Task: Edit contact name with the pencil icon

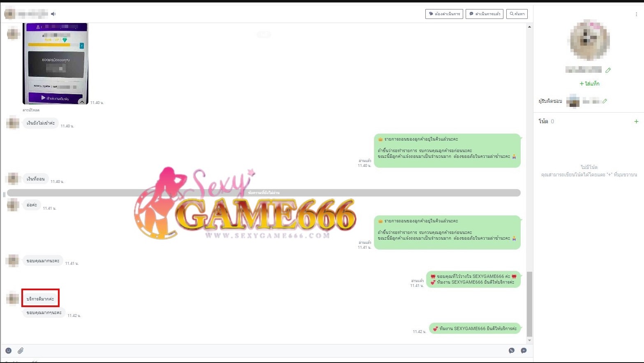Action: point(608,70)
